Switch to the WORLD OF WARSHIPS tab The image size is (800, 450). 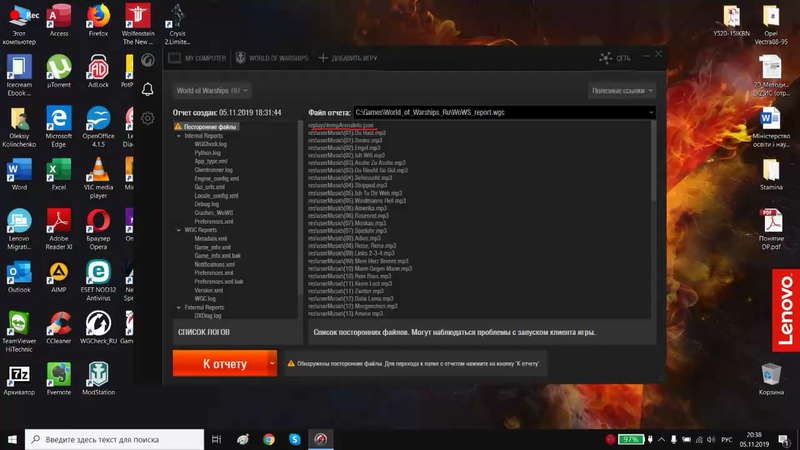272,58
